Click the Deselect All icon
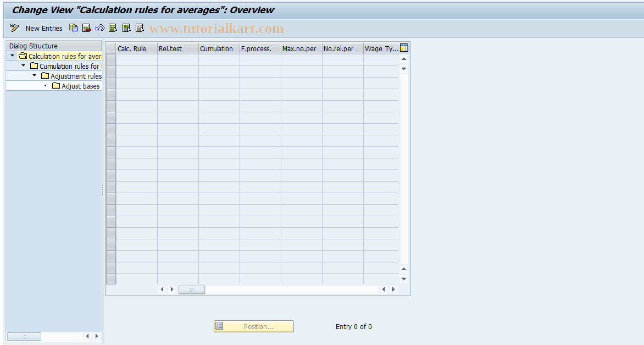644x345 pixels. click(x=140, y=28)
